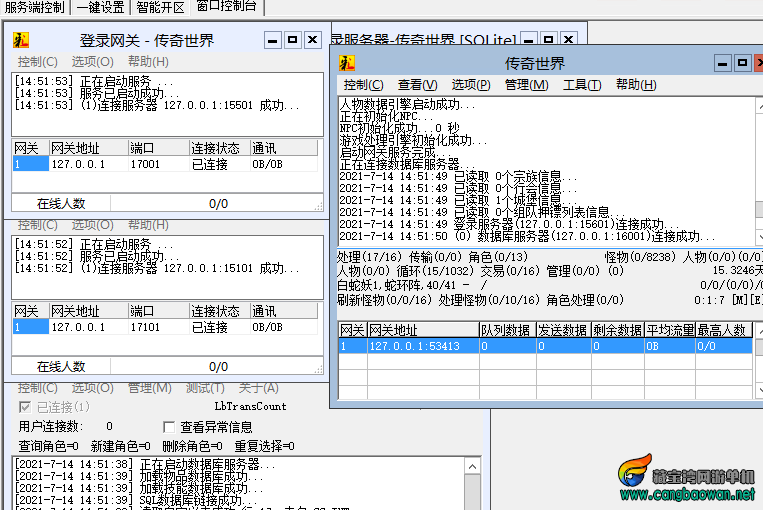Image resolution: width=763 pixels, height=510 pixels.
Task: Toggle the 已连接(1) checkbox
Action: [25, 407]
